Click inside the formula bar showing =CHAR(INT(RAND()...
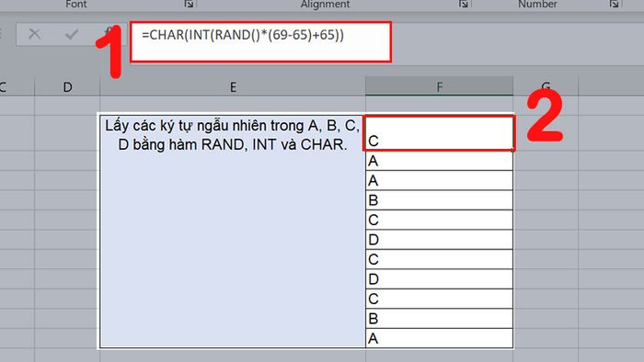 pos(260,42)
